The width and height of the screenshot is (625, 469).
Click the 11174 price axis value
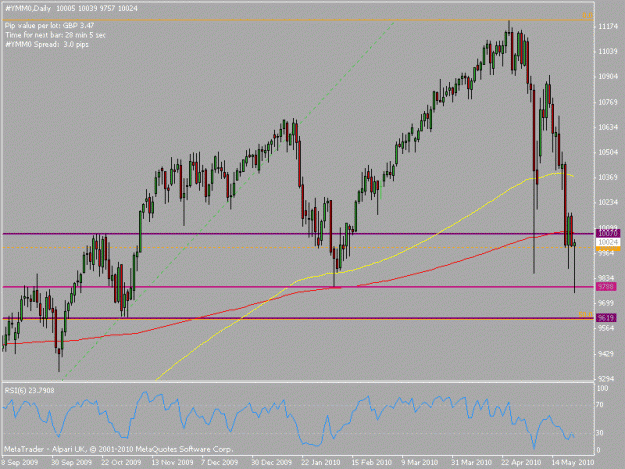(608, 26)
